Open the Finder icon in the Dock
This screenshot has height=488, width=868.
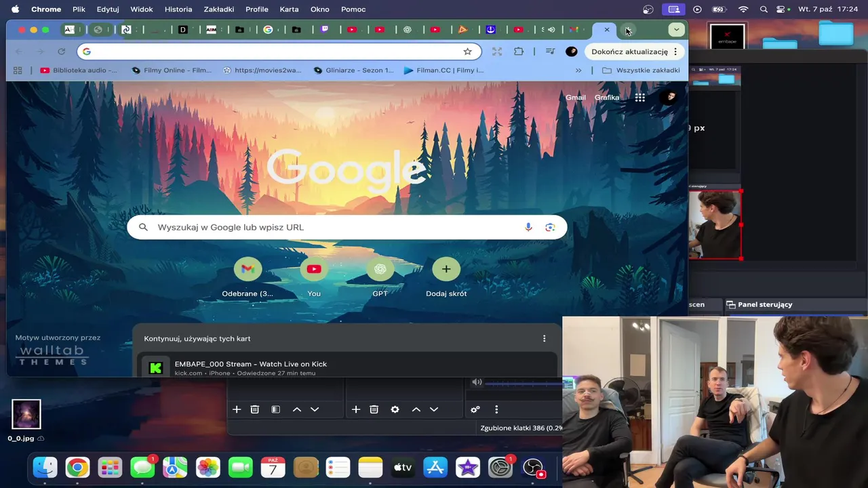click(x=45, y=468)
